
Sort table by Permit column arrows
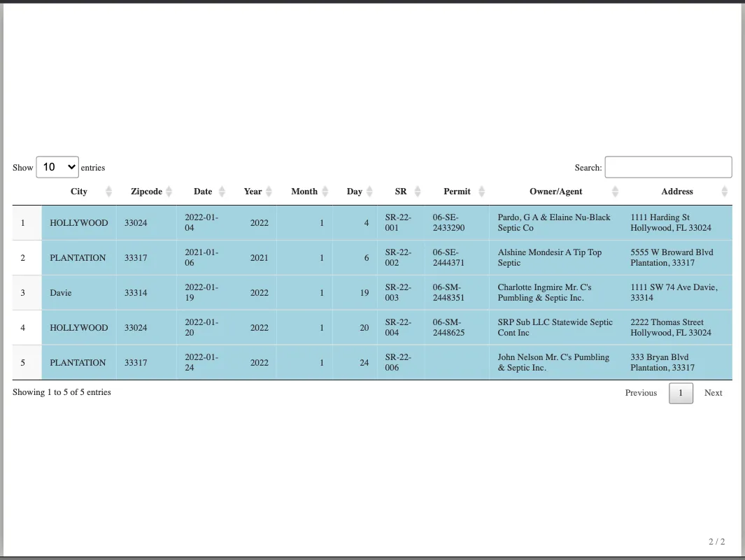click(x=481, y=192)
